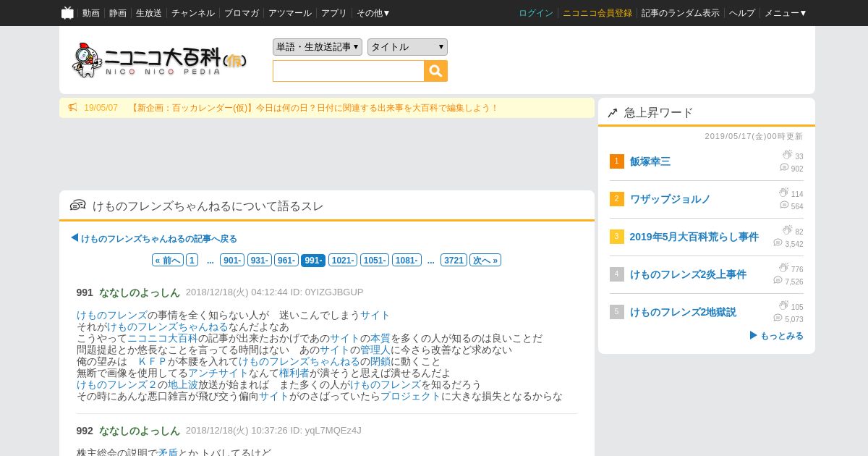868x456 pixels.
Task: Open 動画 in the top navigation
Action: coord(91,13)
